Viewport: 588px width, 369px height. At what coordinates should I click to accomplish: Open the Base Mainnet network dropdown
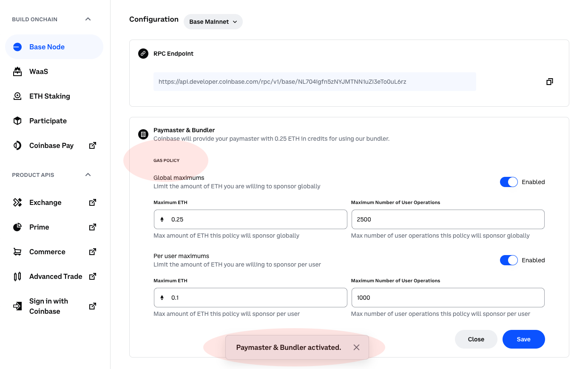pyautogui.click(x=213, y=22)
